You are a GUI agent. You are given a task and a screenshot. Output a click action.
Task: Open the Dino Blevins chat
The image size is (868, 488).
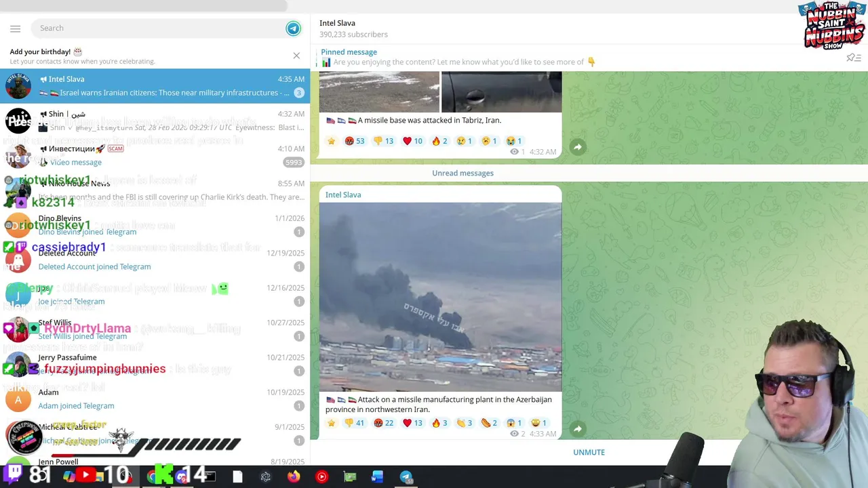[x=155, y=225]
